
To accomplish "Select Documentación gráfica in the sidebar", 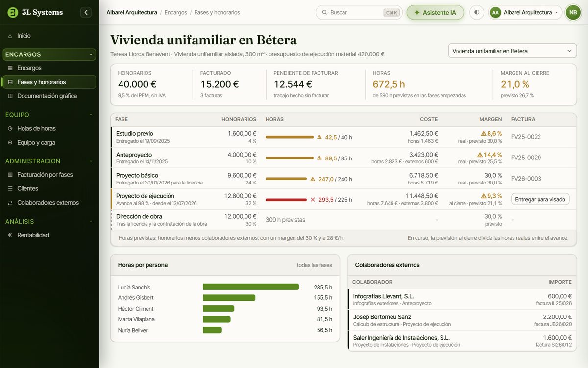I will (x=49, y=96).
